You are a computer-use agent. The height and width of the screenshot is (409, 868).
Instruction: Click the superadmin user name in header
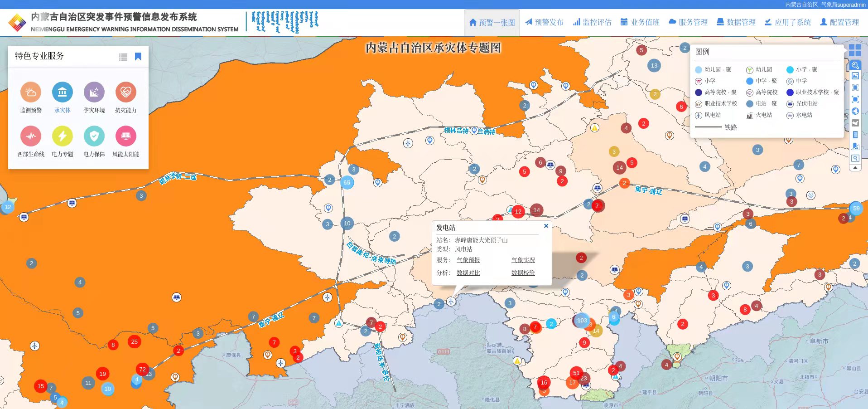[851, 5]
